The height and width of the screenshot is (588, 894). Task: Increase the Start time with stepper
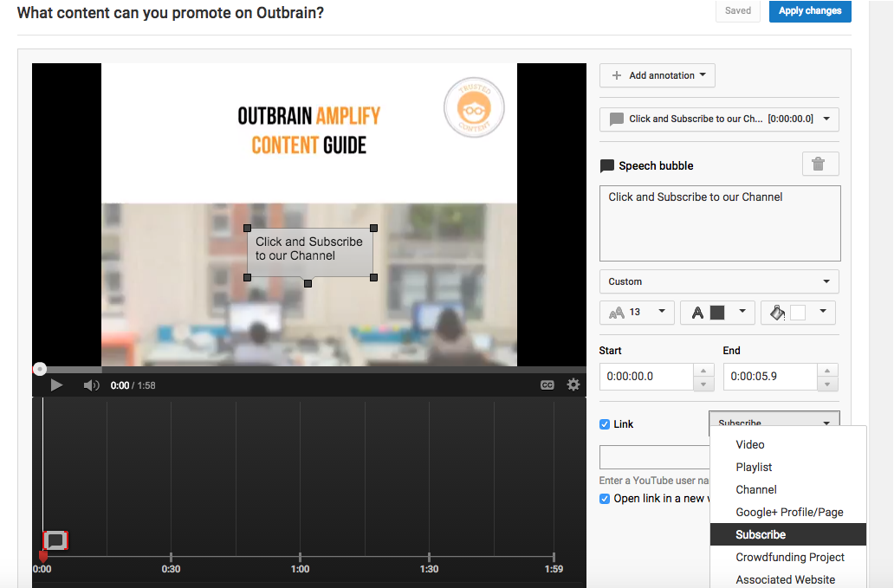click(x=704, y=370)
